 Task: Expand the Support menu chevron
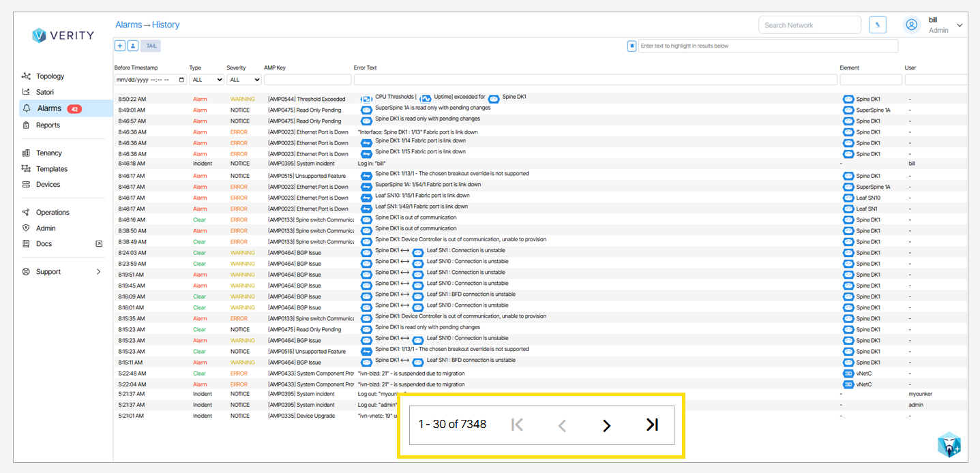[98, 272]
